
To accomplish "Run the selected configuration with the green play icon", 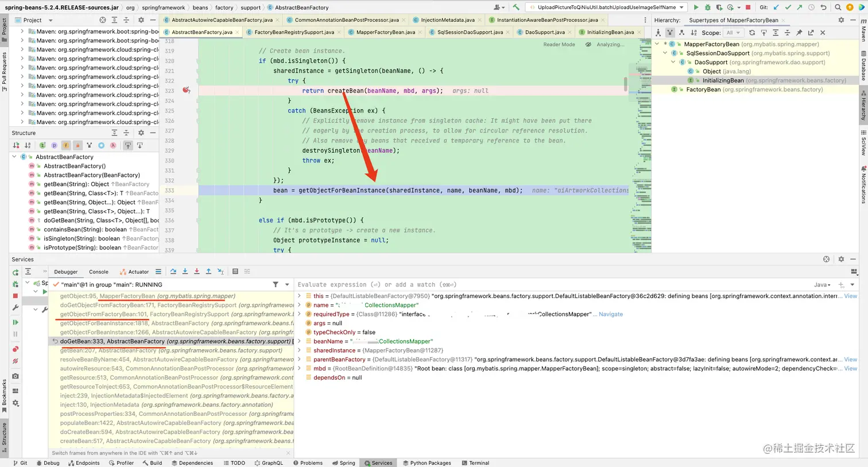I will coord(696,7).
